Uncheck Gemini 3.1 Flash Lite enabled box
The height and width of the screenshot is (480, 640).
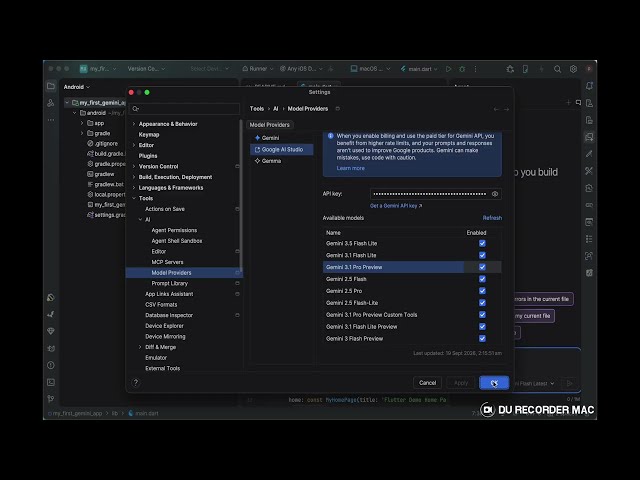482,255
